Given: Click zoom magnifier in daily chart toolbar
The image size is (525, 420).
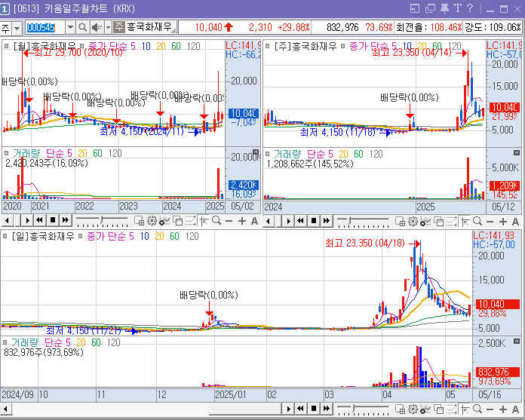Looking at the screenshot, I should 477,409.
